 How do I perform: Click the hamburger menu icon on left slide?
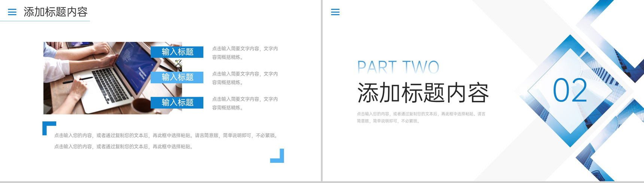tap(12, 12)
